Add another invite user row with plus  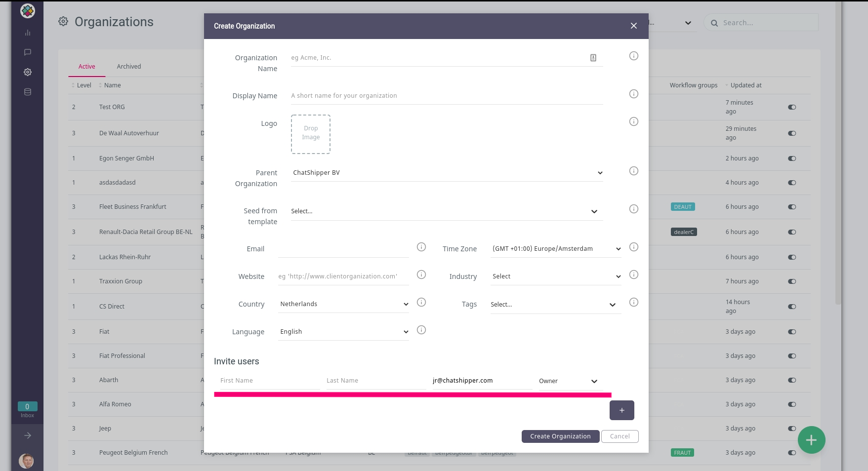622,410
